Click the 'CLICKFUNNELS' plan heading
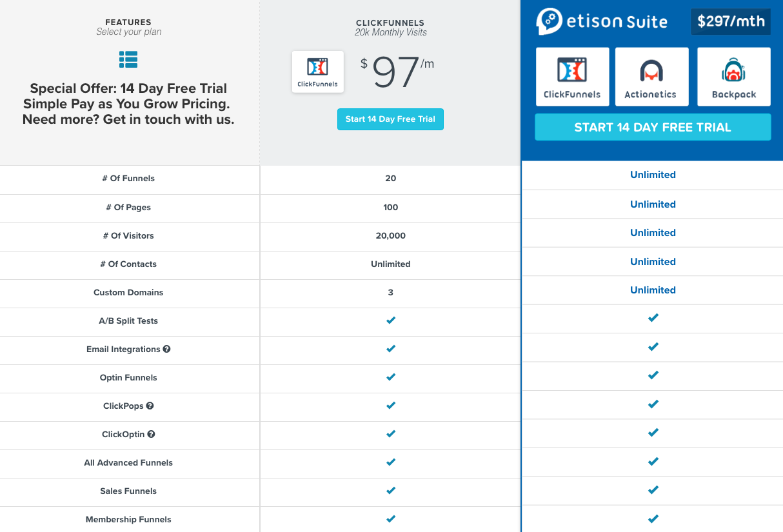This screenshot has width=783, height=532. (390, 23)
